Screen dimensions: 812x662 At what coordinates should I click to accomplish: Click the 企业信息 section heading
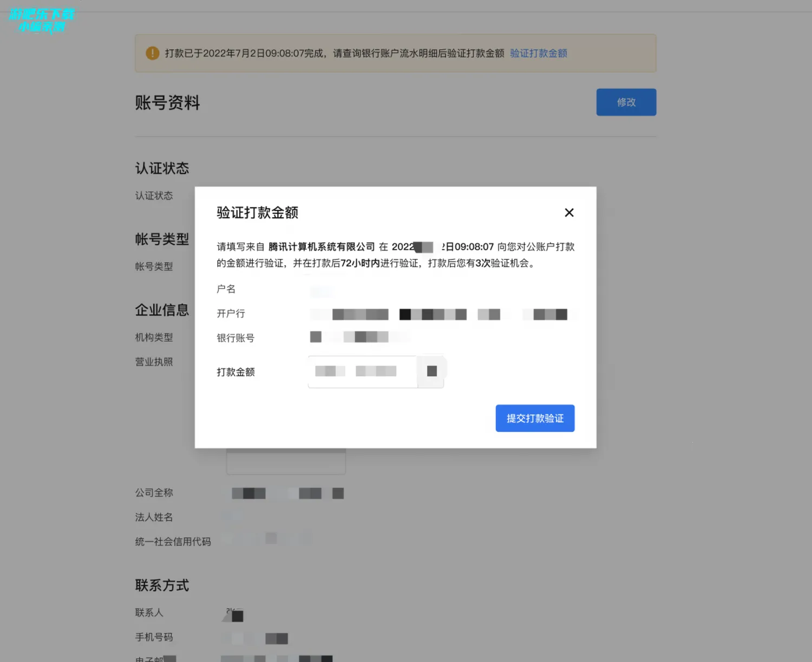coord(162,310)
